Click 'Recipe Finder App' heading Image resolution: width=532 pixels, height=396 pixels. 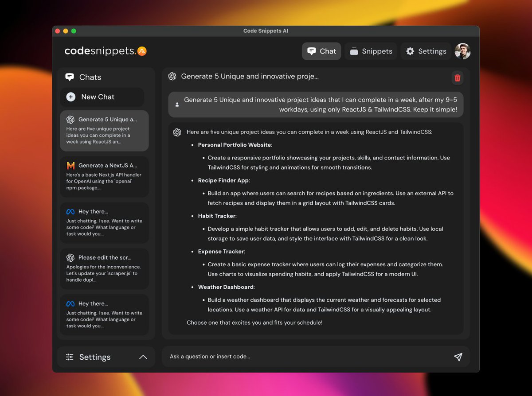coord(223,180)
